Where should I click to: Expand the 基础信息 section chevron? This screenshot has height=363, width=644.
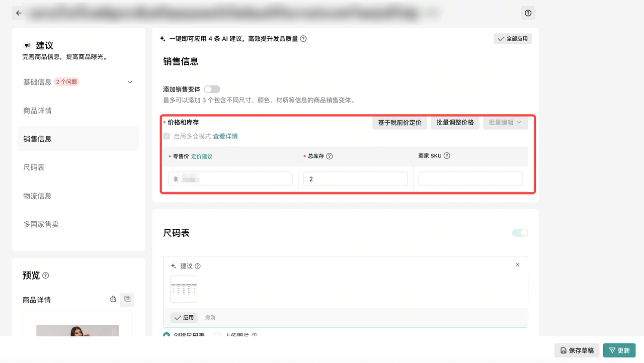pyautogui.click(x=130, y=82)
